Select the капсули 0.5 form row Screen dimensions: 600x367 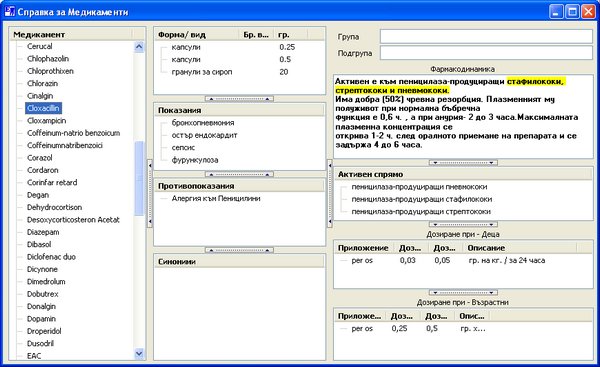[239, 59]
